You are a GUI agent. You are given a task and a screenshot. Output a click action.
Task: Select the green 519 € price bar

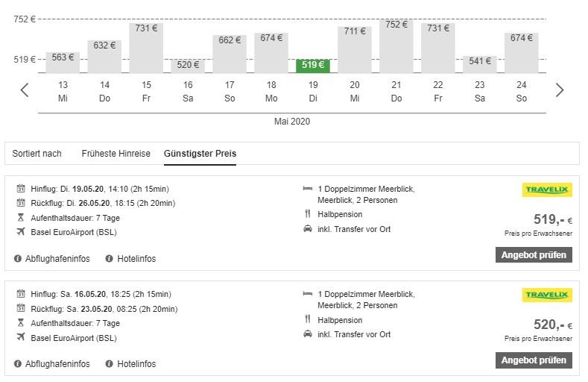point(313,66)
